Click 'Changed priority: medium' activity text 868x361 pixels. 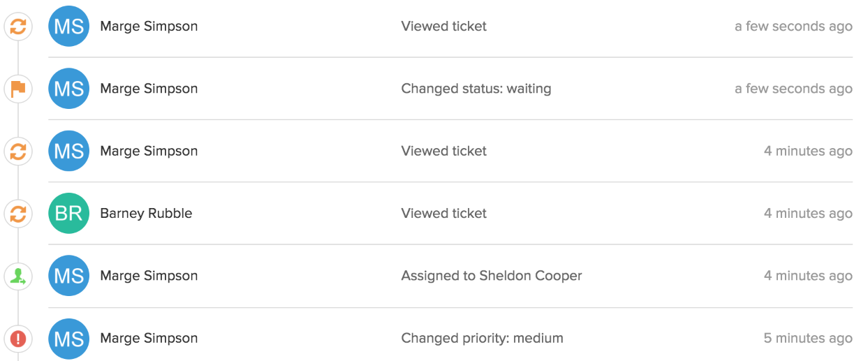482,339
